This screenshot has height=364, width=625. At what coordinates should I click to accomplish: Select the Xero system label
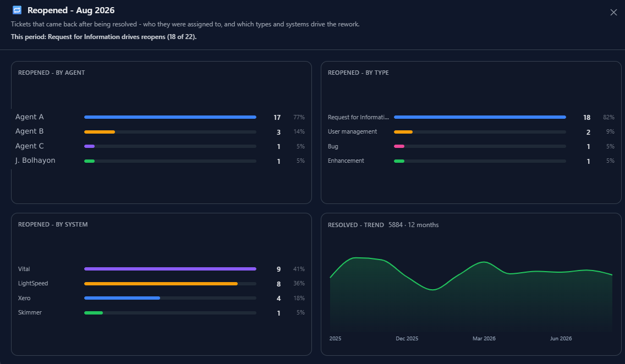[x=24, y=298]
